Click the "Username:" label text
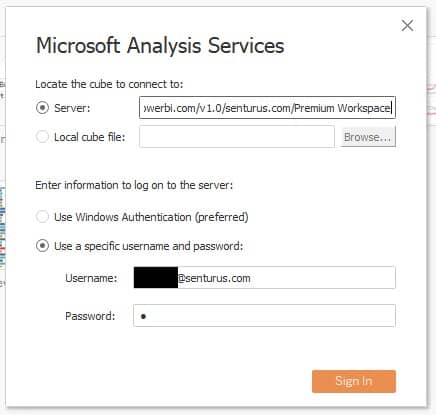The width and height of the screenshot is (436, 415). tap(91, 278)
